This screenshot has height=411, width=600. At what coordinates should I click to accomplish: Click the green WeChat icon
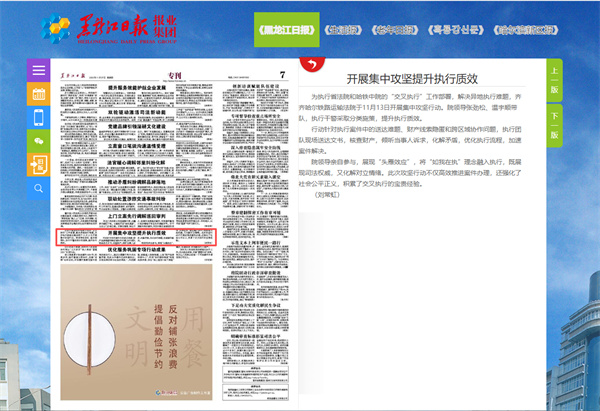pyautogui.click(x=39, y=141)
